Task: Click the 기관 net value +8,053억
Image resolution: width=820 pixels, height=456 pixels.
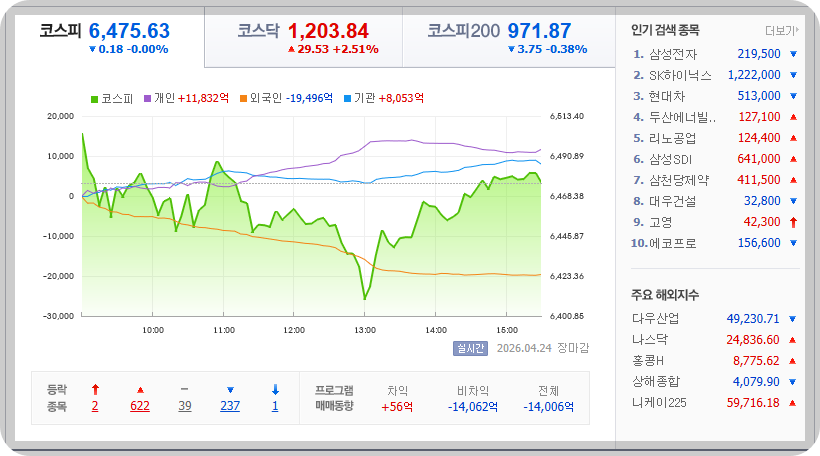Action: click(x=401, y=98)
